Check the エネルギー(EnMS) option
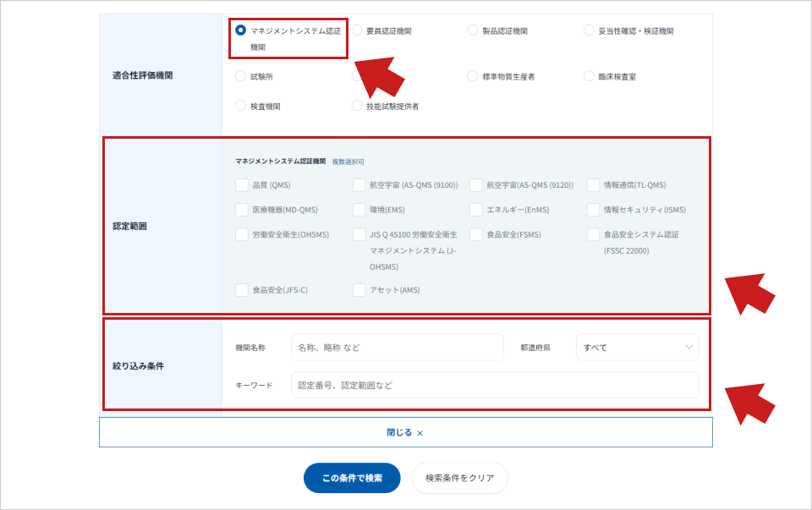Screen dimensions: 812x510 click(475, 210)
